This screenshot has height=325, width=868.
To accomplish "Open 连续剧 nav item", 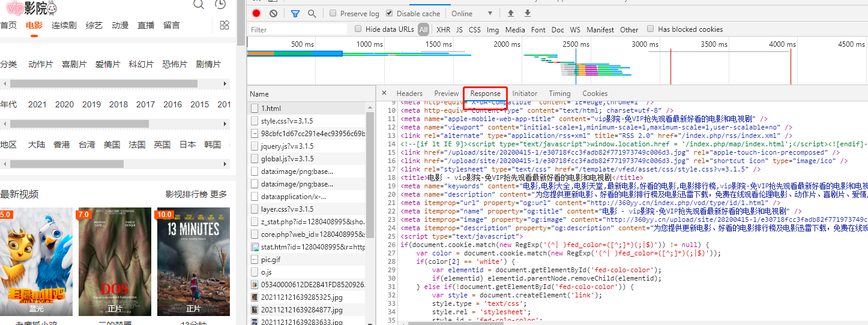I will point(64,25).
